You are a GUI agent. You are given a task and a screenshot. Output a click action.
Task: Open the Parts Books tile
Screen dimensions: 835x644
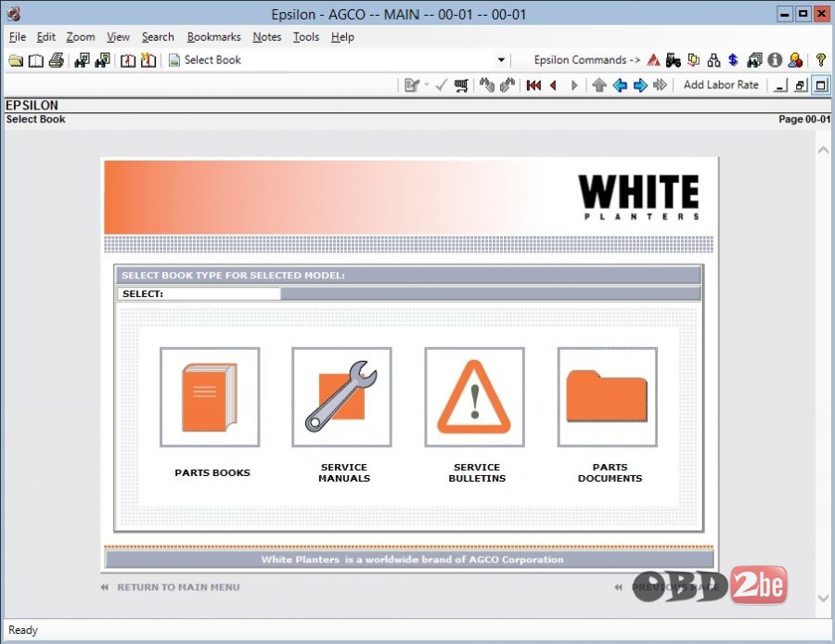click(210, 397)
